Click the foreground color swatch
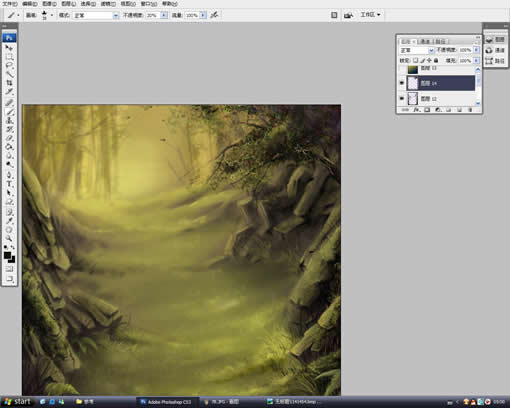Viewport: 510px width, 408px height. click(7, 255)
